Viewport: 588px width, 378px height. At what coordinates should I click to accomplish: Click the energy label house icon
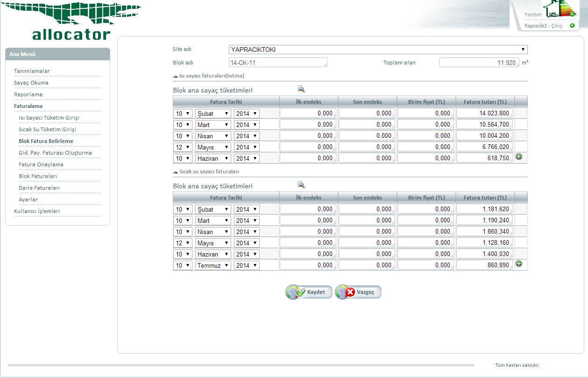(559, 8)
